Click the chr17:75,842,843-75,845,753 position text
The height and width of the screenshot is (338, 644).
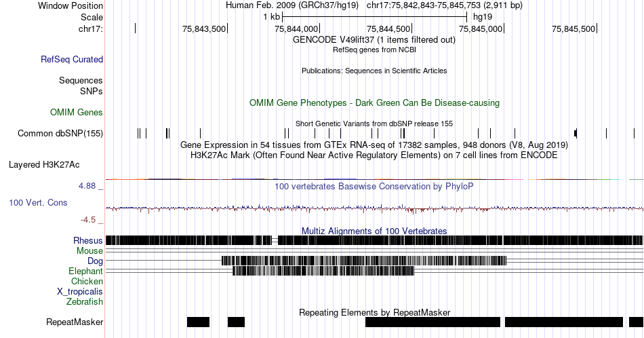(445, 5)
